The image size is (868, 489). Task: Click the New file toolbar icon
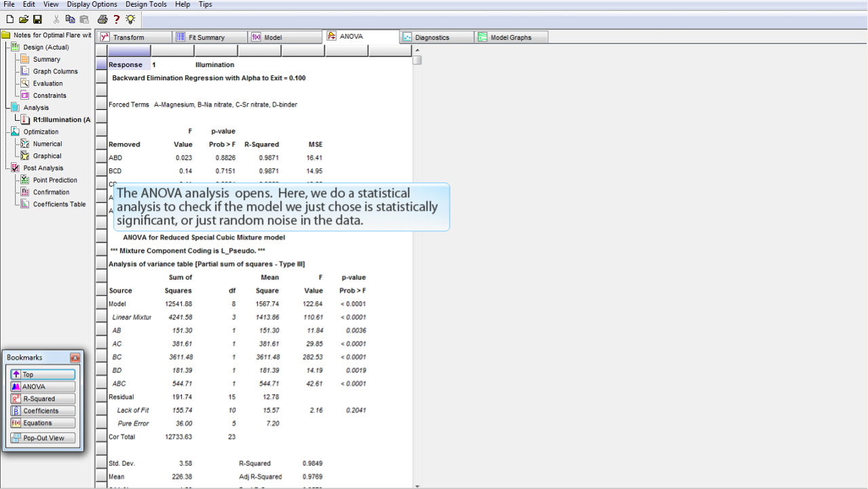tap(9, 20)
